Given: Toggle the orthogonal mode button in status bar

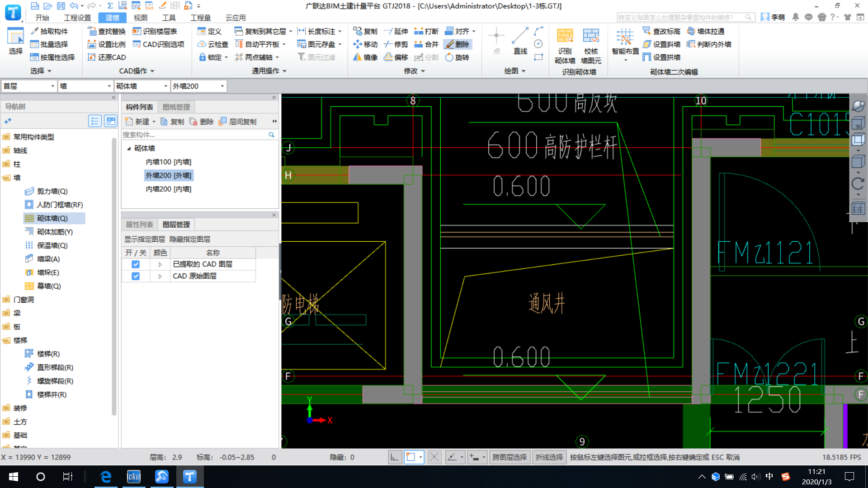Looking at the screenshot, I should (x=395, y=457).
